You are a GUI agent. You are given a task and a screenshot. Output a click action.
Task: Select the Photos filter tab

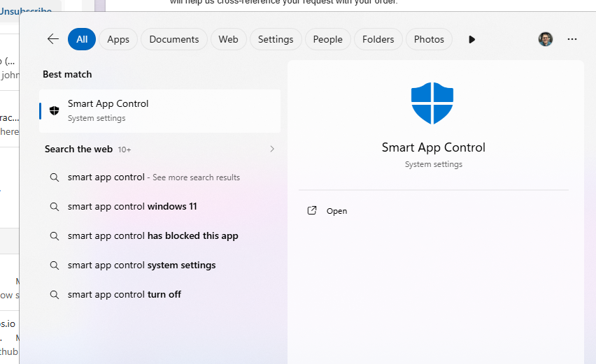[429, 39]
